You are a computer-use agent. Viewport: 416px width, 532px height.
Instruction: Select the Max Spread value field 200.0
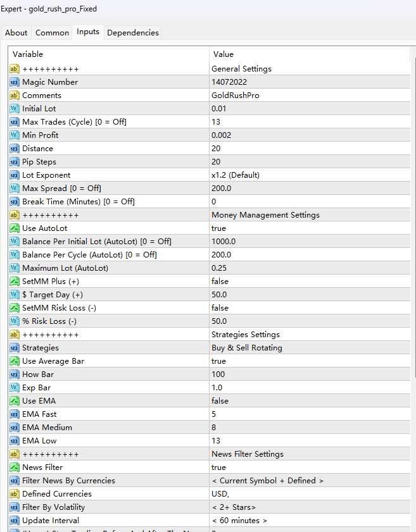(222, 189)
